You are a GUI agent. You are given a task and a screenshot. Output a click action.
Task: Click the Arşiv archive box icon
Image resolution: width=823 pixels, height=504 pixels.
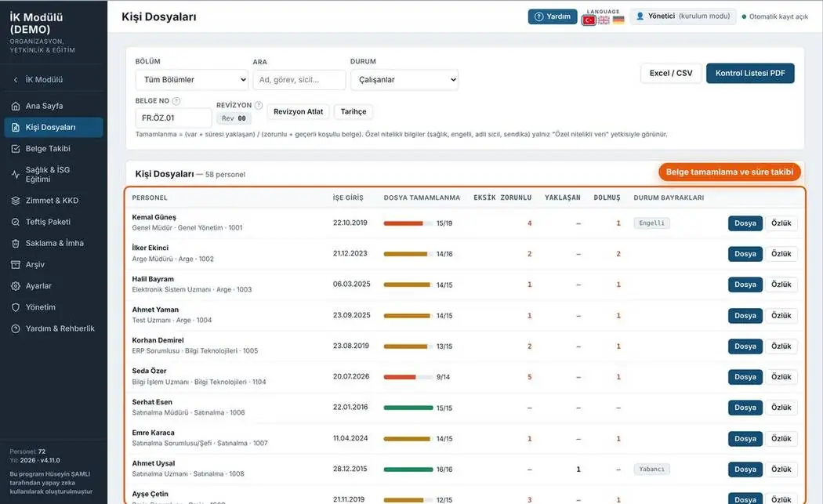(x=16, y=265)
